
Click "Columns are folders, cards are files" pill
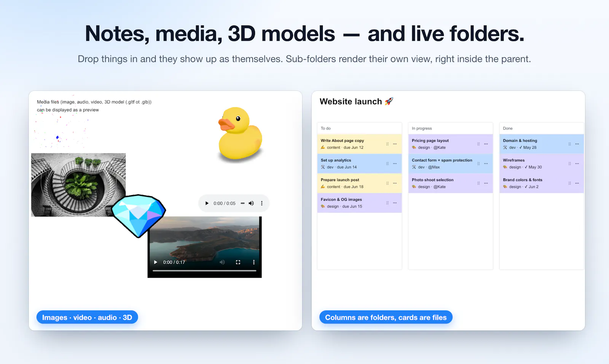[386, 318]
